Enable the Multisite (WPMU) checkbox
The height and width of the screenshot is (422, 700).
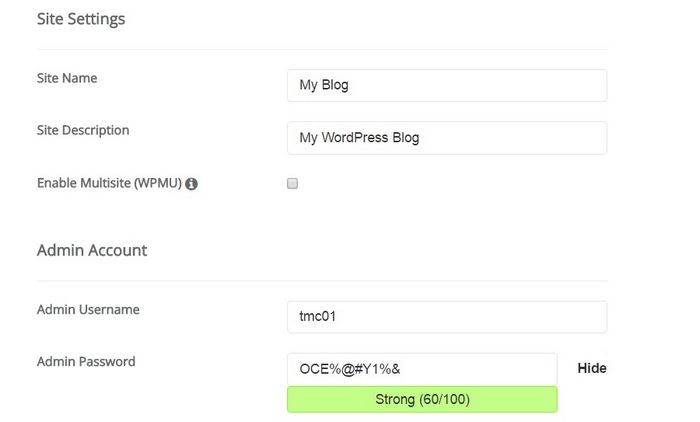tap(293, 184)
